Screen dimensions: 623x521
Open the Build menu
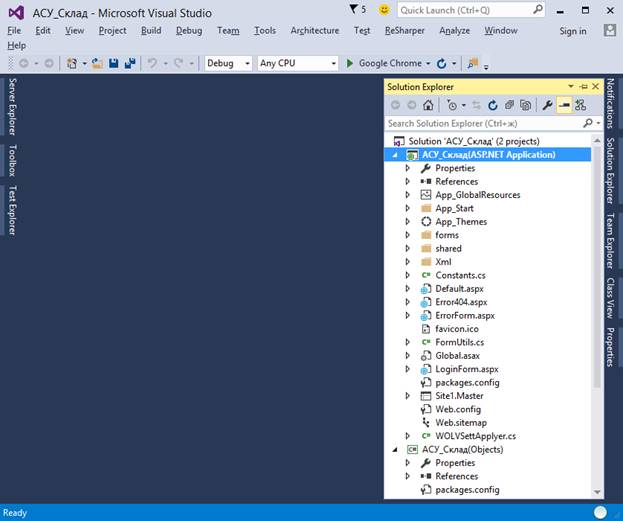[151, 31]
